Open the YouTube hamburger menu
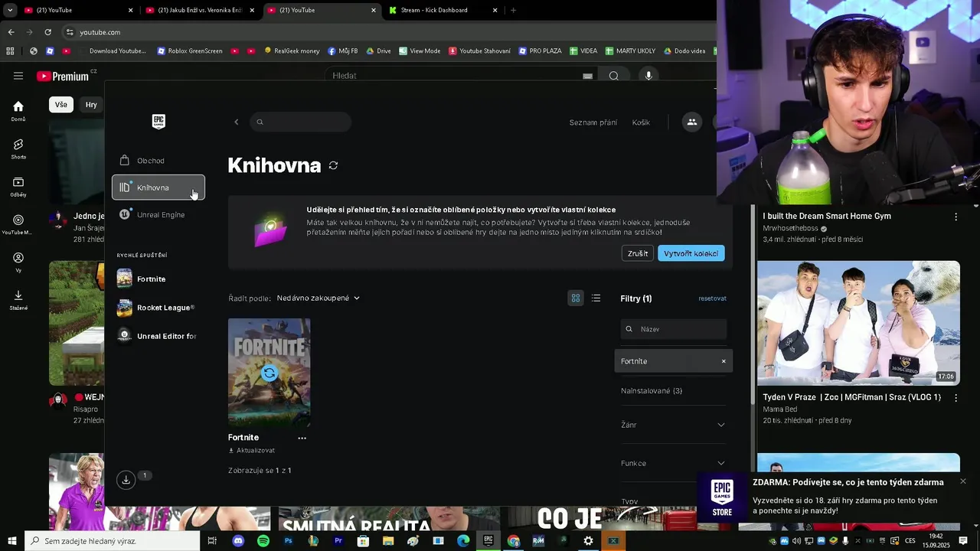980x551 pixels. pyautogui.click(x=18, y=76)
